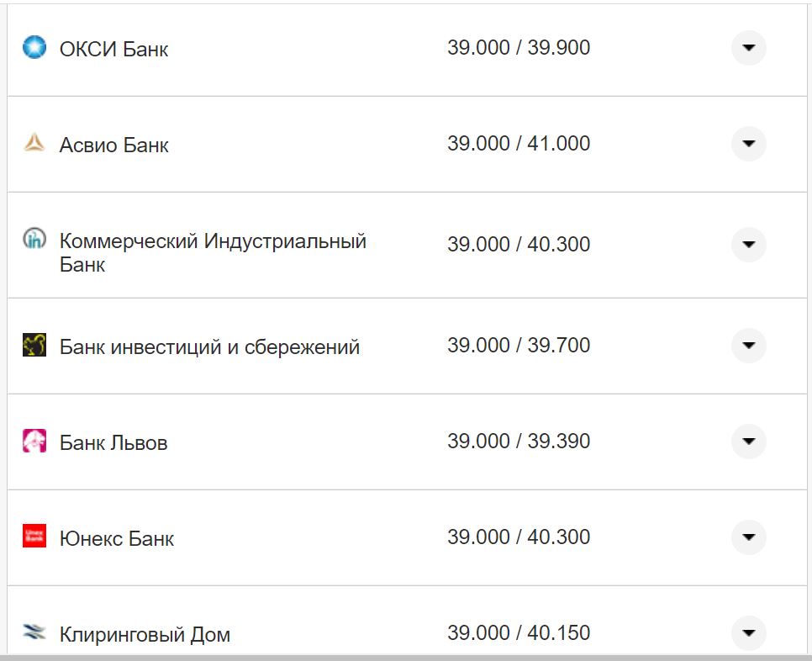The image size is (812, 661).
Task: Select the pink Банк Львов logo
Action: point(34,442)
